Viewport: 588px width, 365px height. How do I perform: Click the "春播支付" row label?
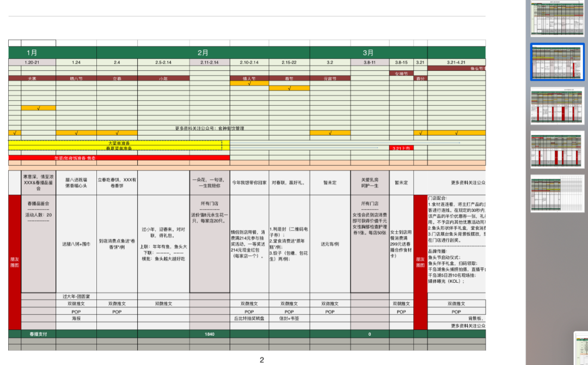pyautogui.click(x=38, y=334)
